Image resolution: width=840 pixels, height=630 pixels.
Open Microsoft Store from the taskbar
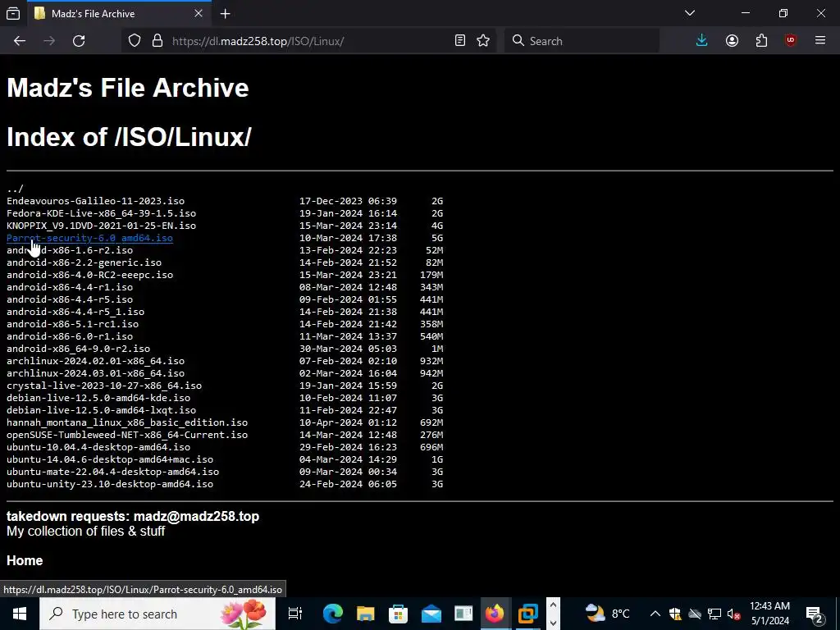398,614
